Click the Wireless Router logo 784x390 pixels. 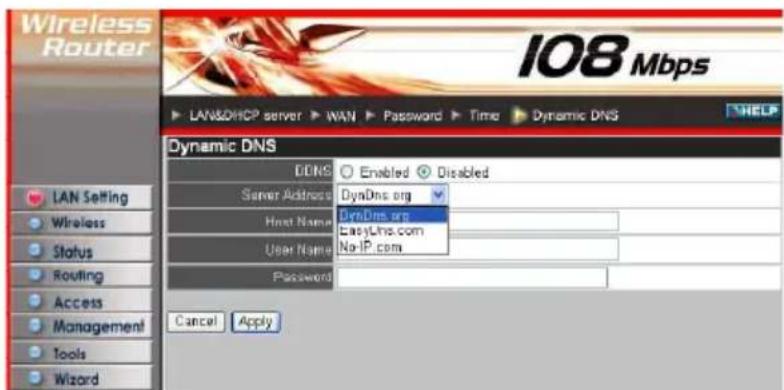86,36
